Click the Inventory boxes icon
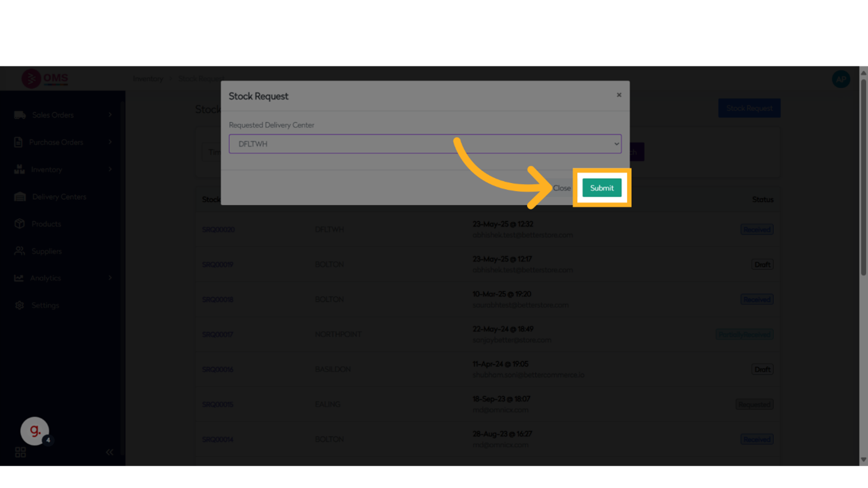868x488 pixels. pyautogui.click(x=20, y=169)
